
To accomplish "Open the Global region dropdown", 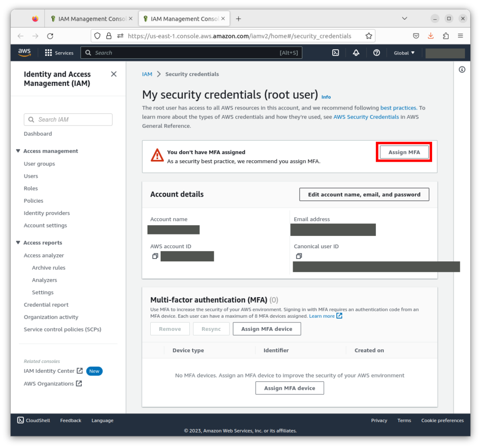I will (x=404, y=53).
